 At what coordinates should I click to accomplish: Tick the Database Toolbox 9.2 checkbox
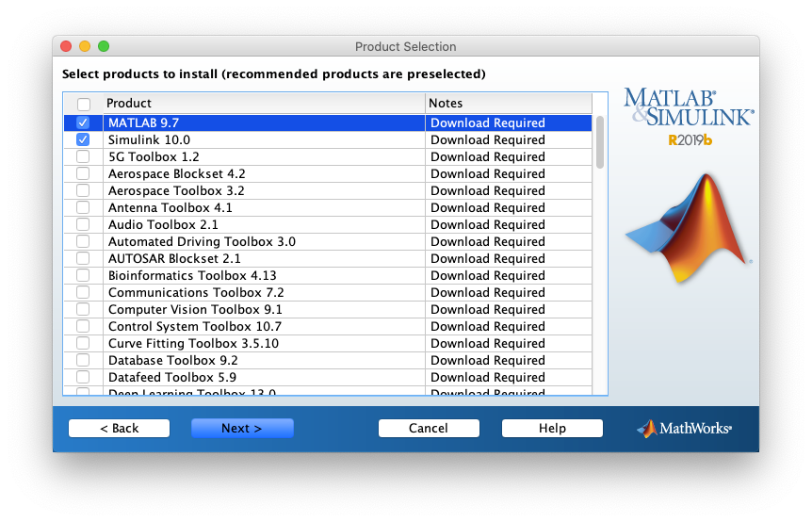pos(83,360)
